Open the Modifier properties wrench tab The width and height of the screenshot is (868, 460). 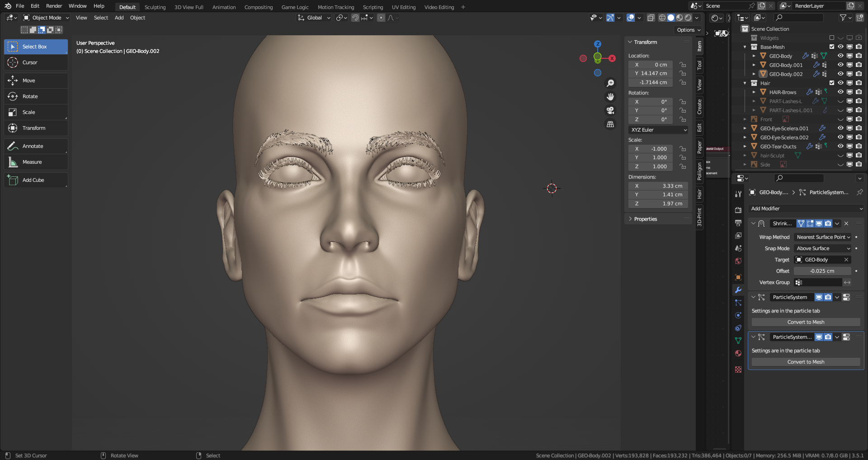click(738, 290)
